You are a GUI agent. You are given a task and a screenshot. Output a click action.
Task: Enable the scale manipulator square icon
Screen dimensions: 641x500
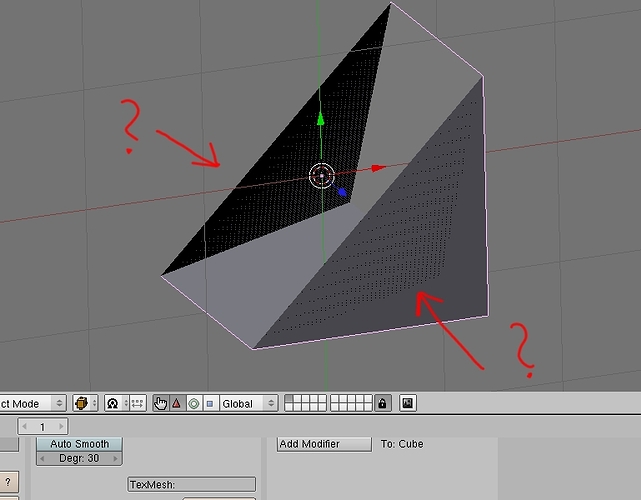[210, 404]
